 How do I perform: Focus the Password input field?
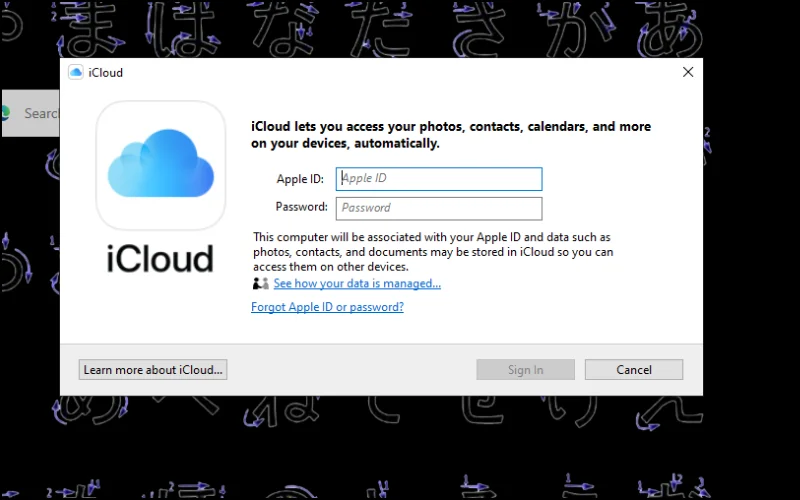pyautogui.click(x=439, y=208)
